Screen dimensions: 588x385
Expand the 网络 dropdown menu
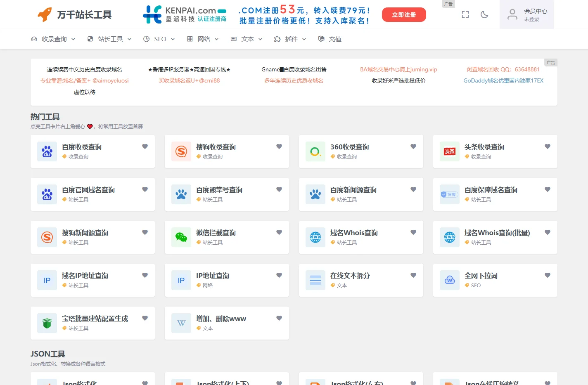[x=203, y=39]
